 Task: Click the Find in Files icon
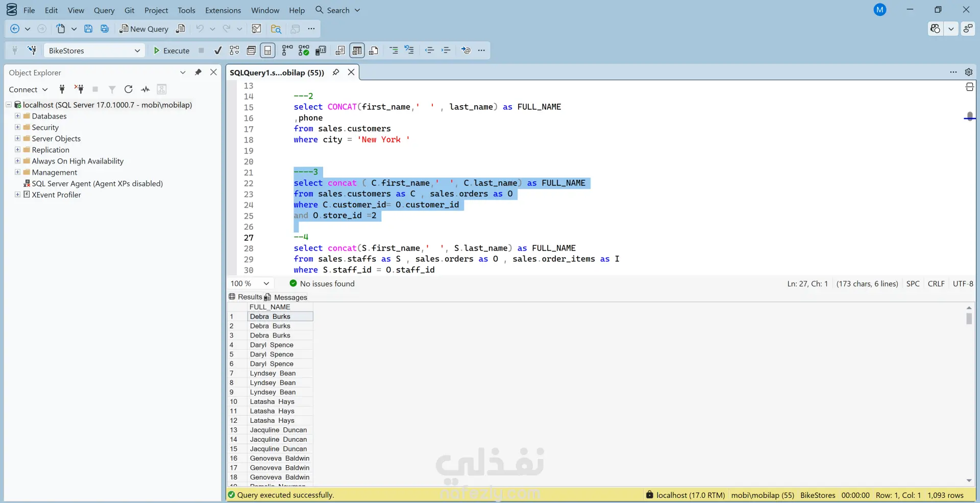[276, 29]
